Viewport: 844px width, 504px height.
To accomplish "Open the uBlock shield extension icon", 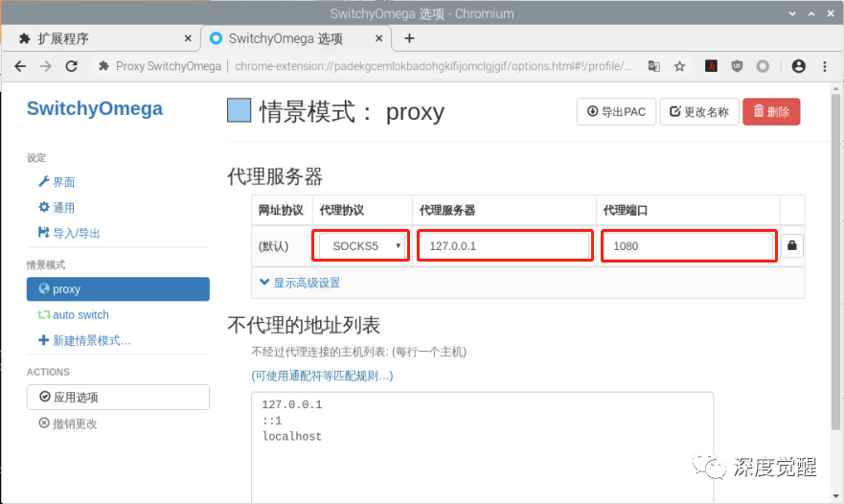I will (x=737, y=66).
